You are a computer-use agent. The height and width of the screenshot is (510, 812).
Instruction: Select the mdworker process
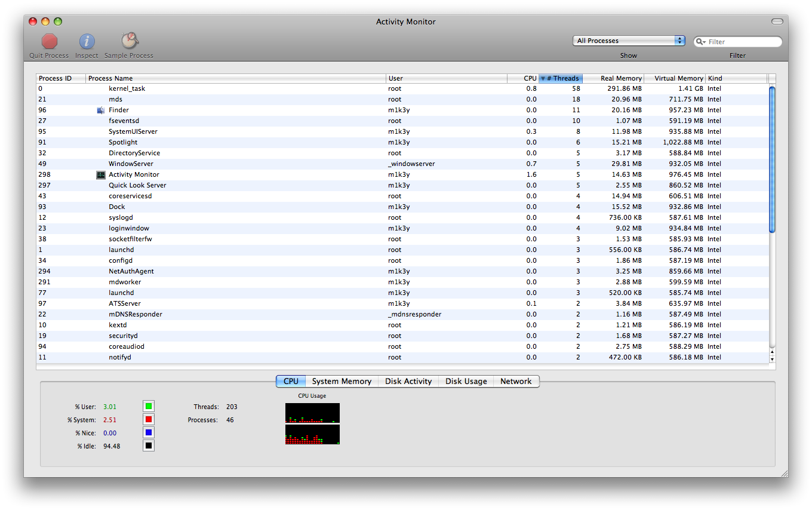[x=402, y=282]
